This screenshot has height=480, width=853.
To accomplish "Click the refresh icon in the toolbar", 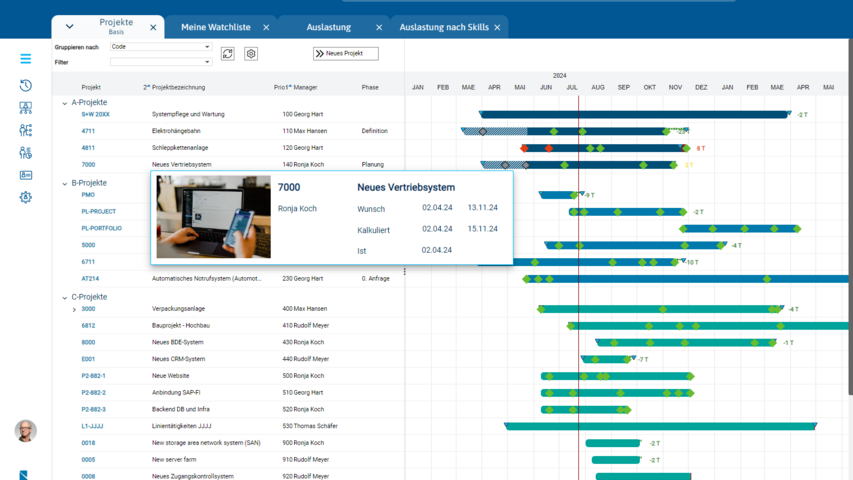I will [227, 54].
